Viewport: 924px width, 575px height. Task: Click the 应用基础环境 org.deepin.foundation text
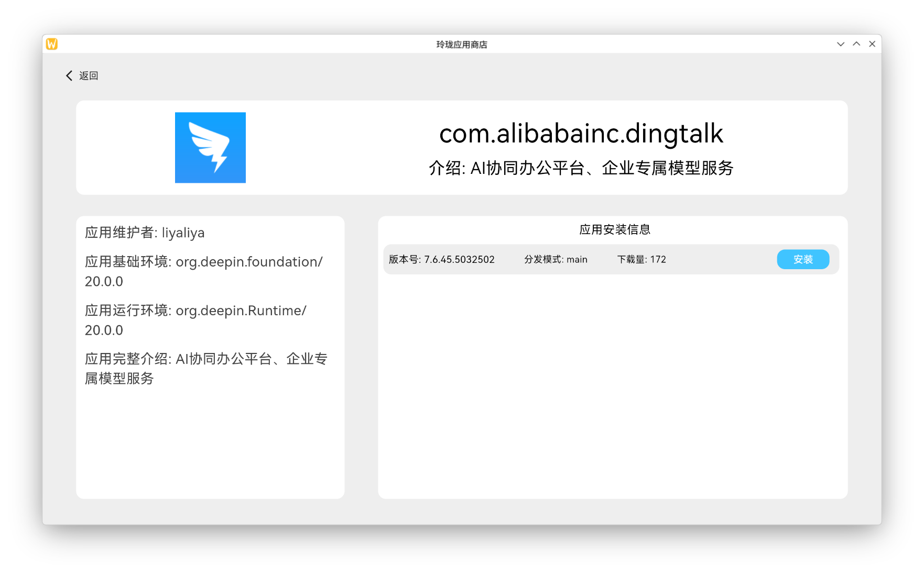point(204,271)
